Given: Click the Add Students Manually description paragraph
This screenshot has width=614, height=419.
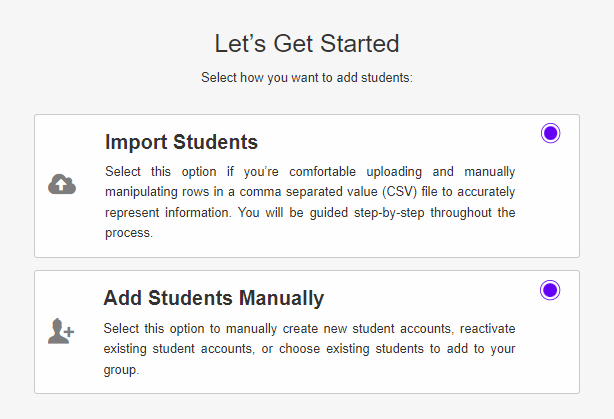Looking at the screenshot, I should tap(310, 348).
